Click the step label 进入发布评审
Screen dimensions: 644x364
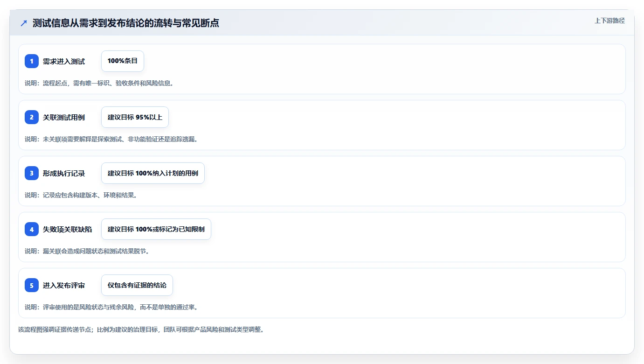pos(64,286)
